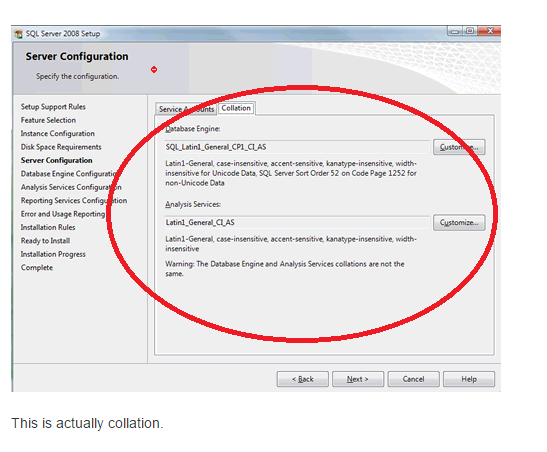Click the Analysis Services label
This screenshot has height=452, width=547.
(193, 204)
